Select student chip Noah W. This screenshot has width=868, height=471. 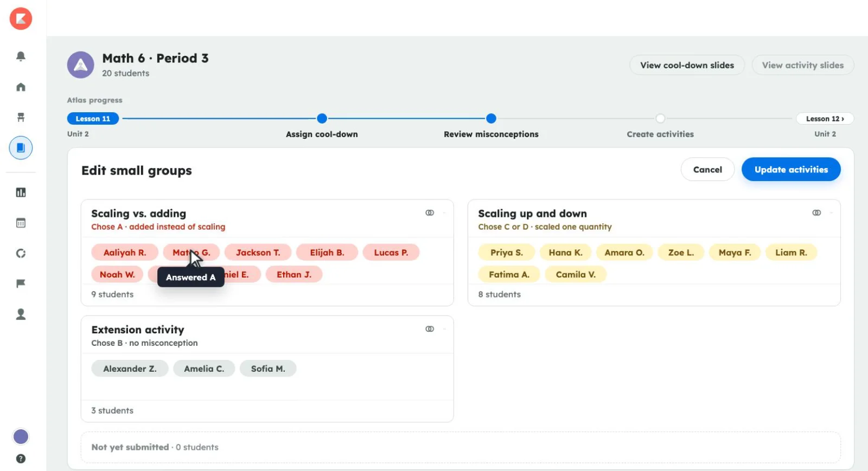(117, 274)
